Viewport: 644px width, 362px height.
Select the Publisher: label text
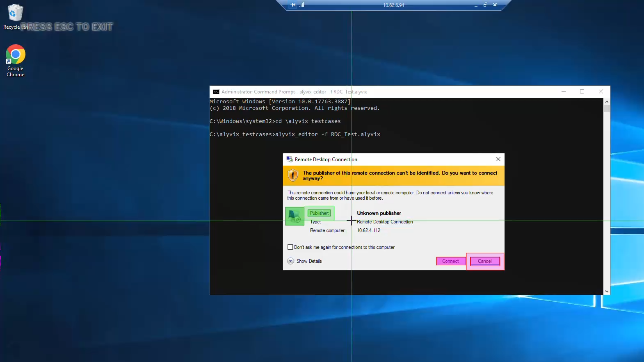319,213
